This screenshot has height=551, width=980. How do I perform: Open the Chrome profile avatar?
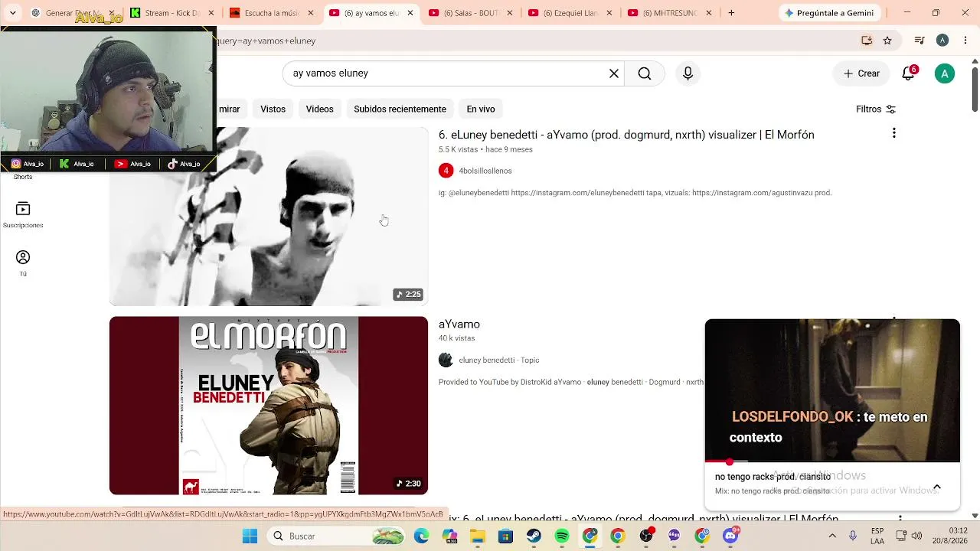point(942,41)
